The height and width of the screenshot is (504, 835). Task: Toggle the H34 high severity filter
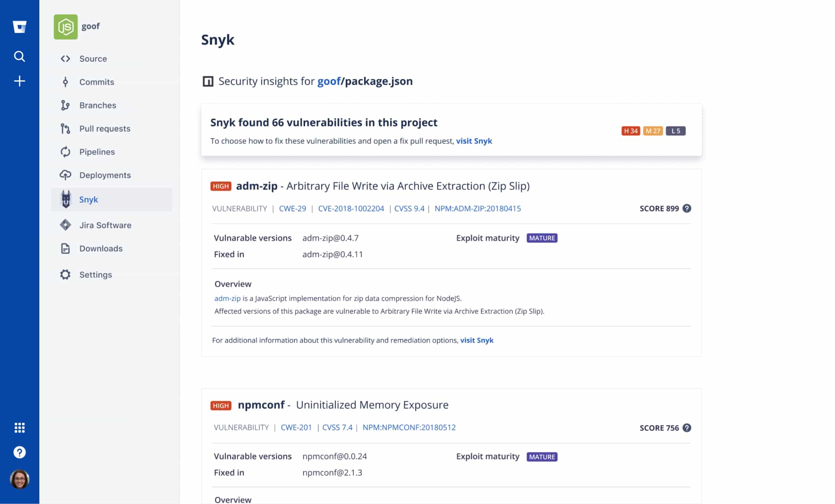tap(630, 130)
